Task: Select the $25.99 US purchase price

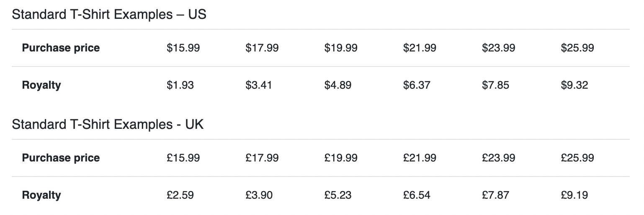Action: tap(577, 48)
